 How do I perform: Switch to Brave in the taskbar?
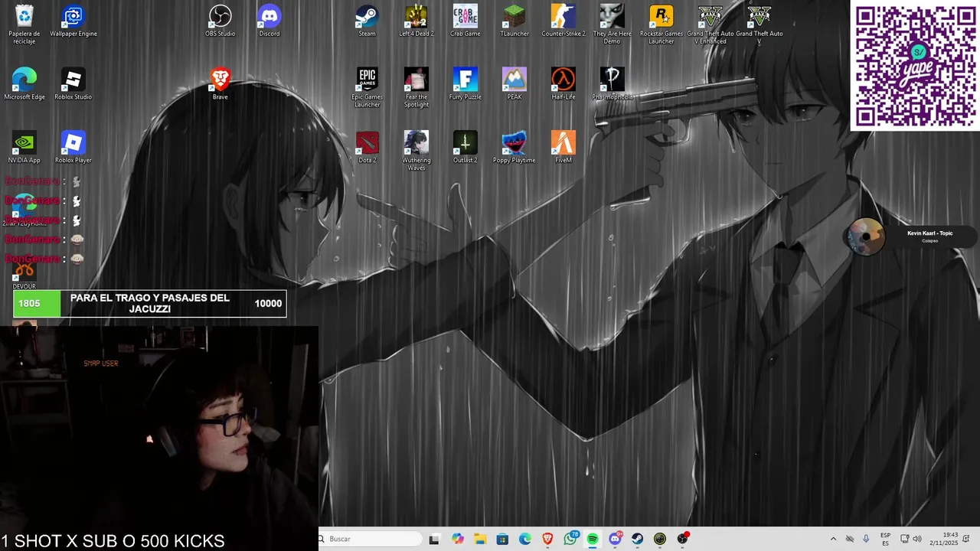click(547, 539)
